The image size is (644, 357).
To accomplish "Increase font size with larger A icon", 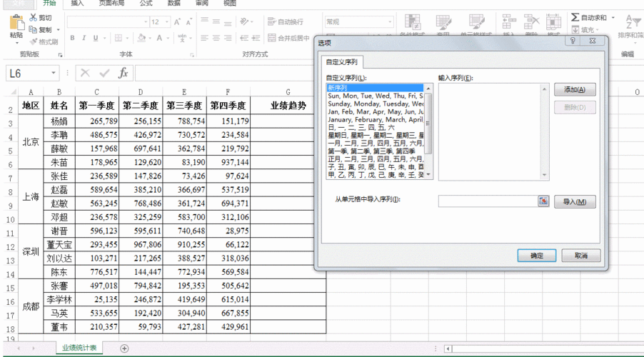I will click(x=177, y=21).
